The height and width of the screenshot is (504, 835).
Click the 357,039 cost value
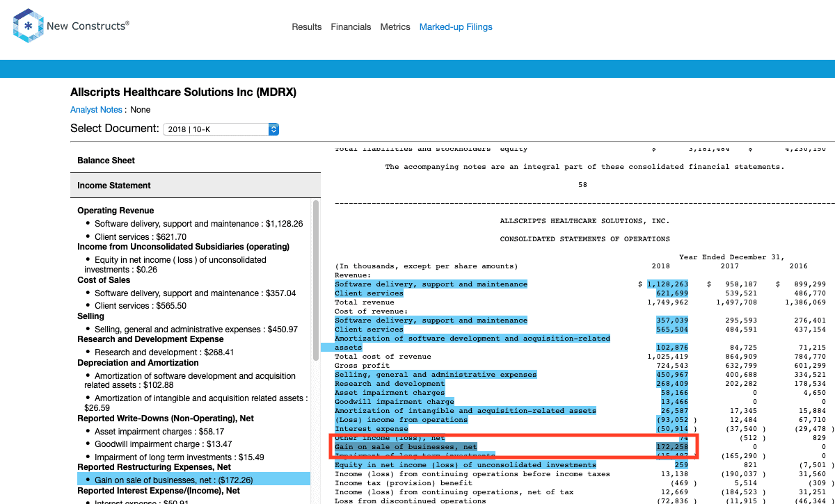tap(672, 320)
